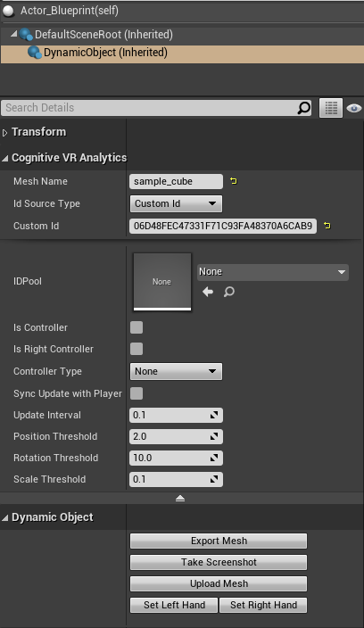Collapse the Cognitive VR Analytics category
The width and height of the screenshot is (364, 628).
pos(4,159)
